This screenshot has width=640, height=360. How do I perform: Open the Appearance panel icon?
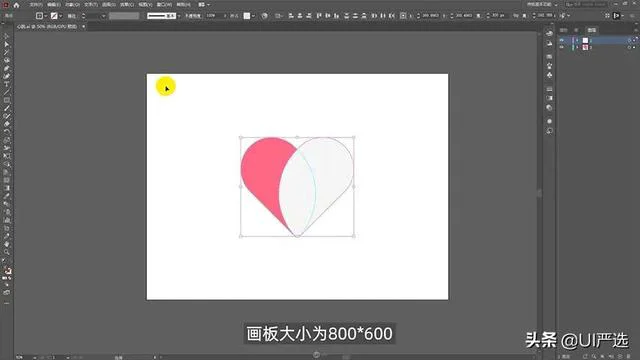(549, 121)
